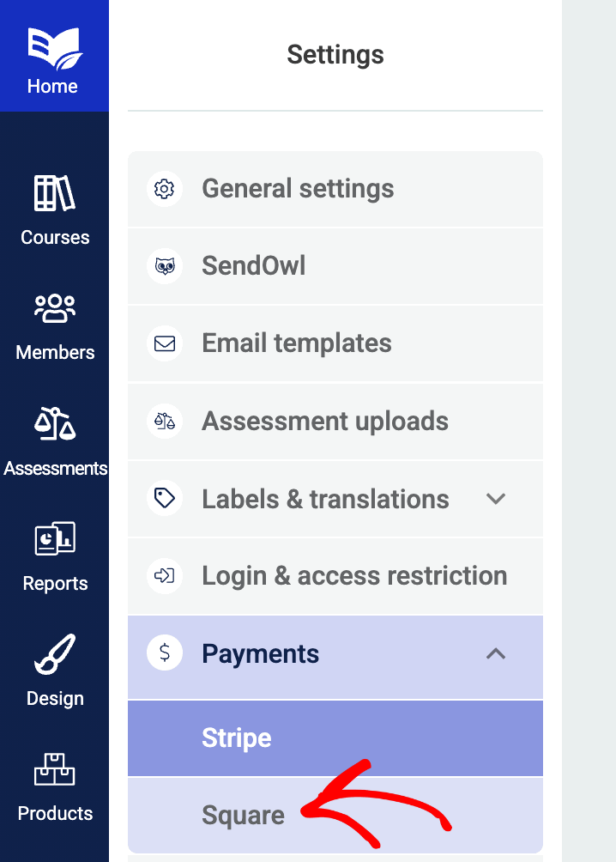Viewport: 616px width, 862px height.
Task: Open the Products boxes icon
Action: 55,769
